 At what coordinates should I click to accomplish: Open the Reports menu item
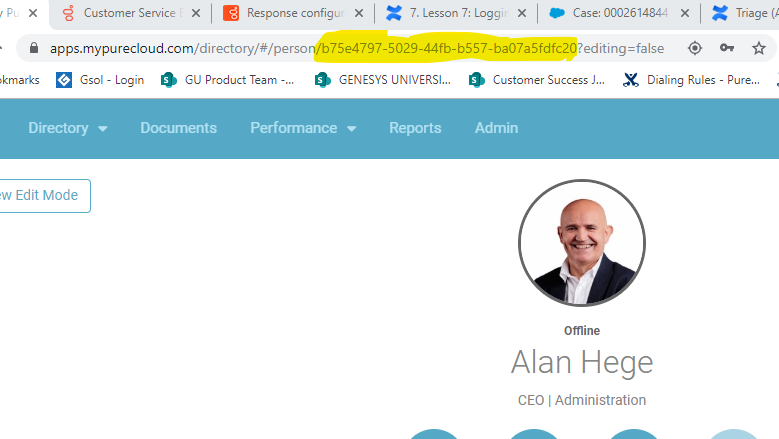[415, 128]
